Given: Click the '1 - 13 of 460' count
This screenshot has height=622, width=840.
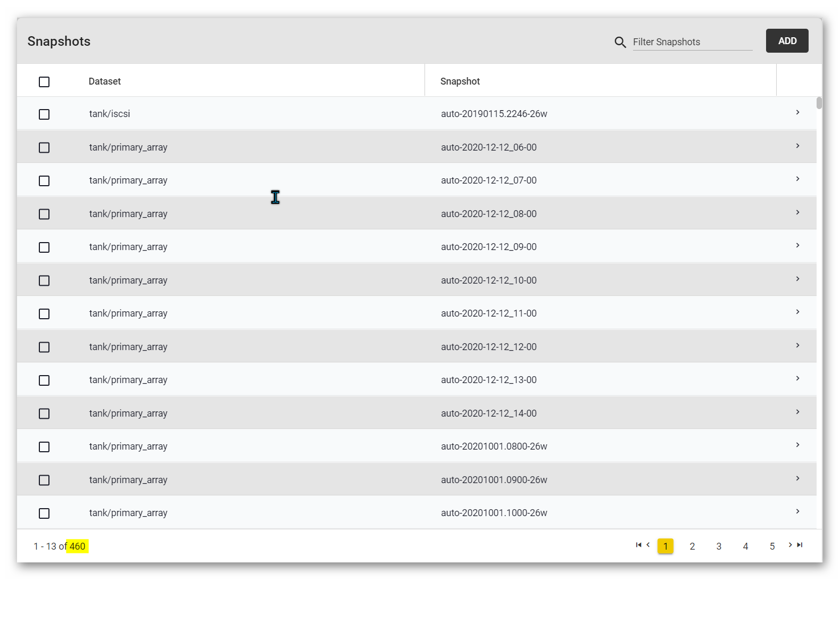Looking at the screenshot, I should (60, 546).
